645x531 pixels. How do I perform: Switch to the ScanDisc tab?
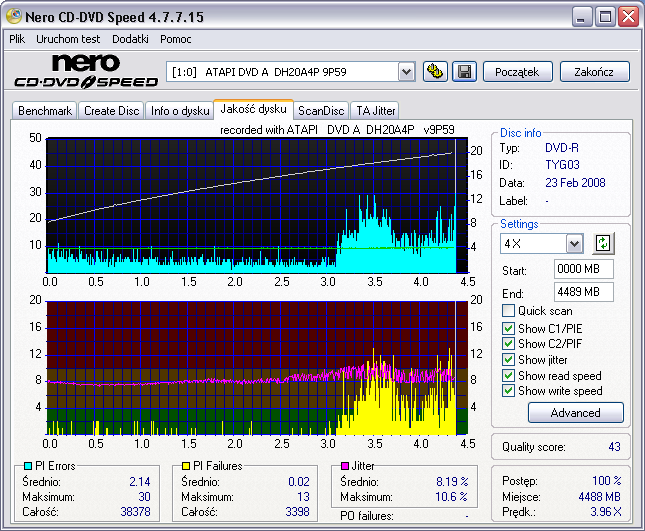[x=321, y=111]
